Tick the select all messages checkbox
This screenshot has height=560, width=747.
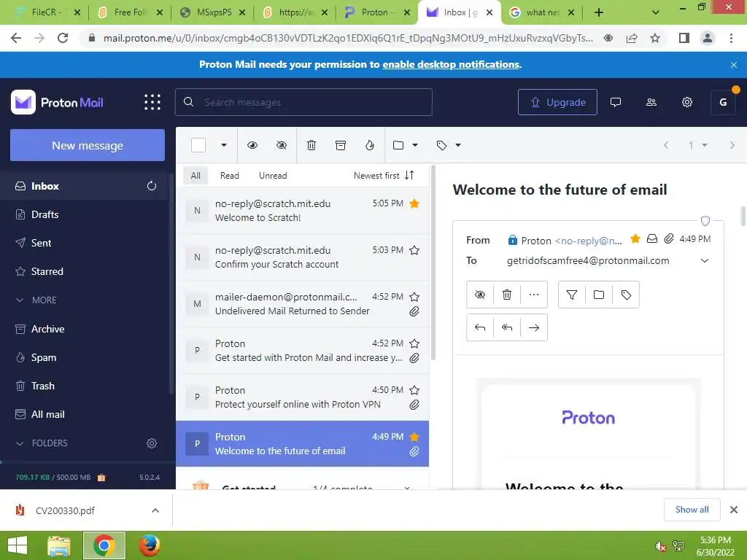pyautogui.click(x=198, y=145)
